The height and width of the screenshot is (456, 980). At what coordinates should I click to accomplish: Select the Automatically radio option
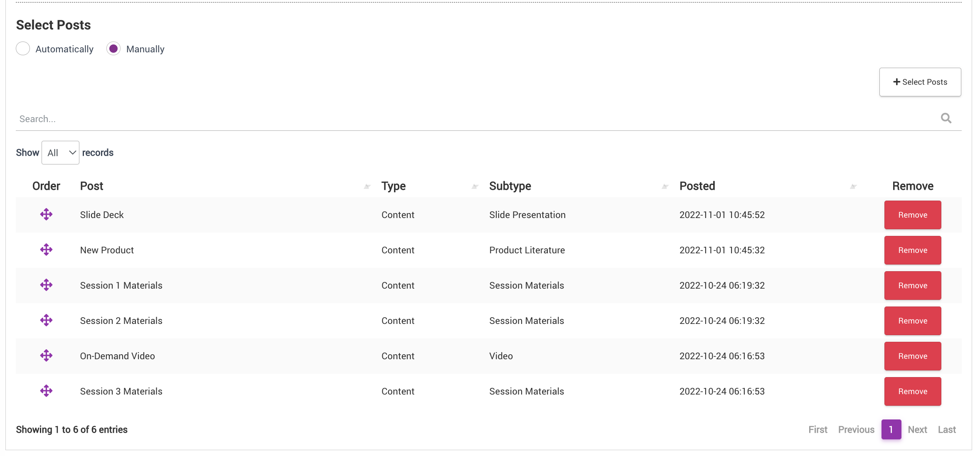pyautogui.click(x=23, y=49)
